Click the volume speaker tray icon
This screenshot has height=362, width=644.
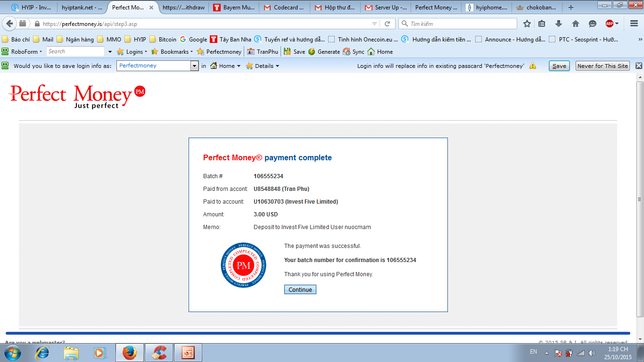click(592, 353)
